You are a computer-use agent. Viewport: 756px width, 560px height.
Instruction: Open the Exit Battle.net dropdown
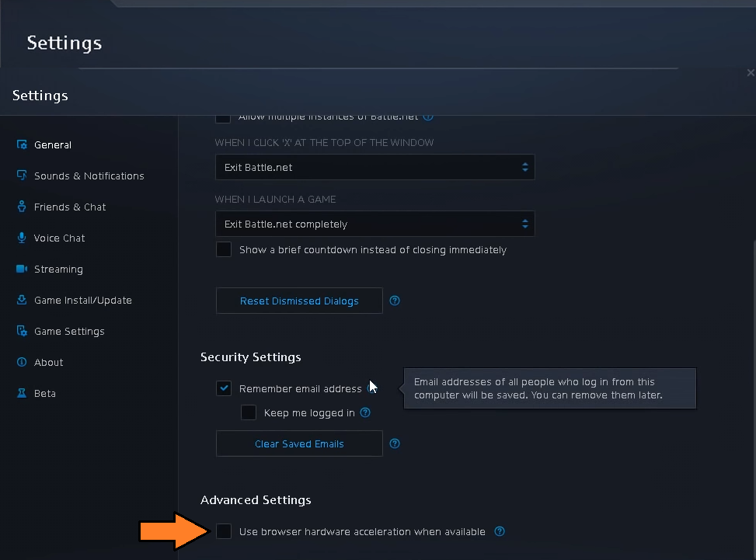click(375, 167)
